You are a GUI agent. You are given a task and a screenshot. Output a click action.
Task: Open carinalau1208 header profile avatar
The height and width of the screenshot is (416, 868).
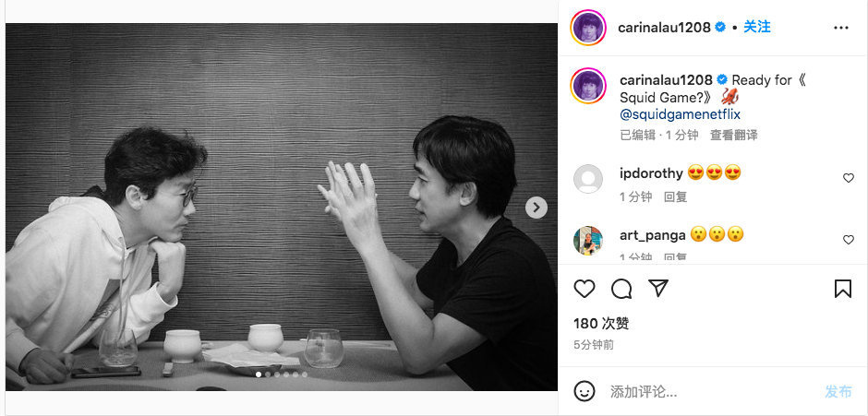[x=588, y=28]
